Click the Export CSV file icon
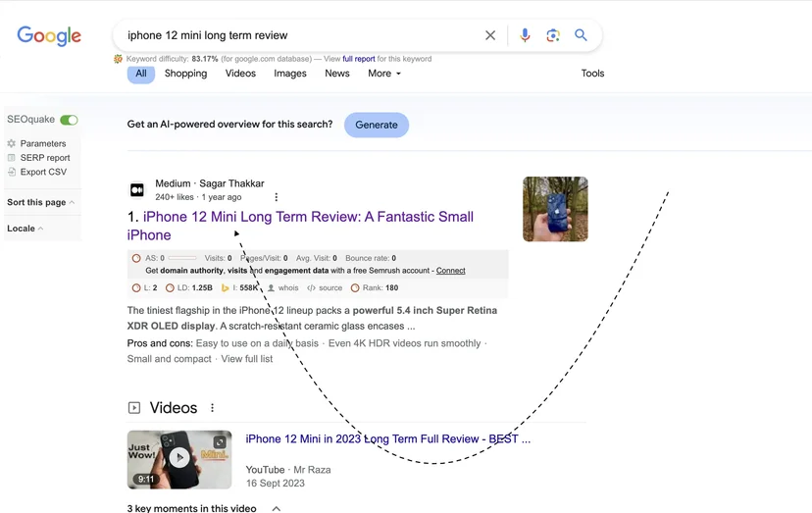This screenshot has height=513, width=812. [12, 172]
